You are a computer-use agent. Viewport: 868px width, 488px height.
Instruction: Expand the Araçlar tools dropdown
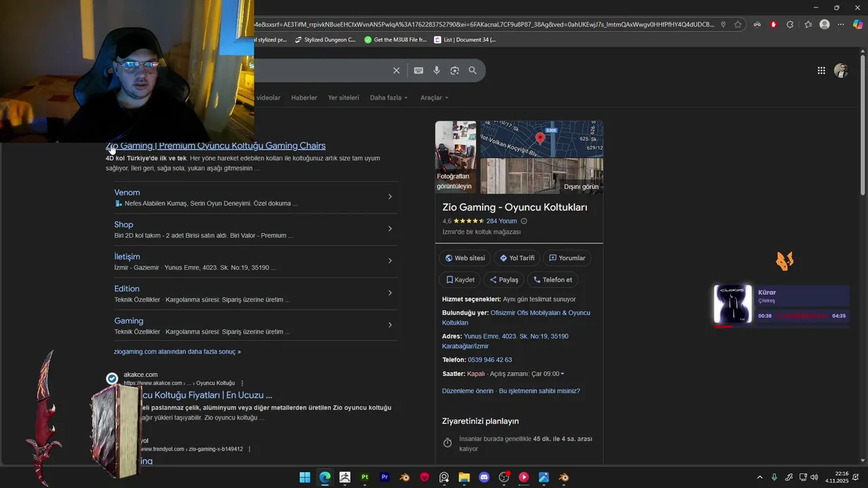434,98
